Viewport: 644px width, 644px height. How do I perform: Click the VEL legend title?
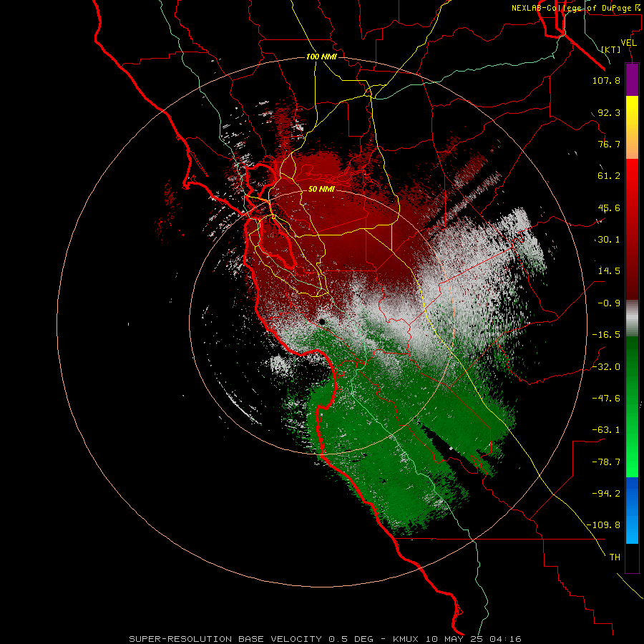click(x=628, y=43)
